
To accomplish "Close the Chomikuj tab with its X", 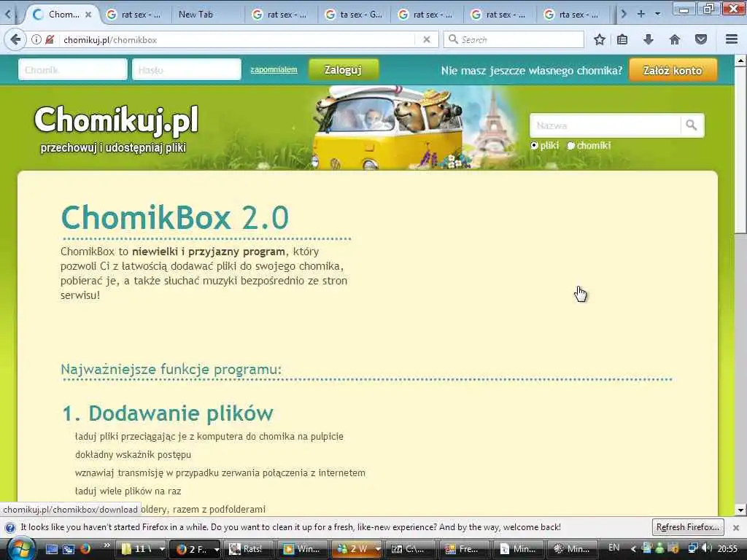I will pos(88,15).
